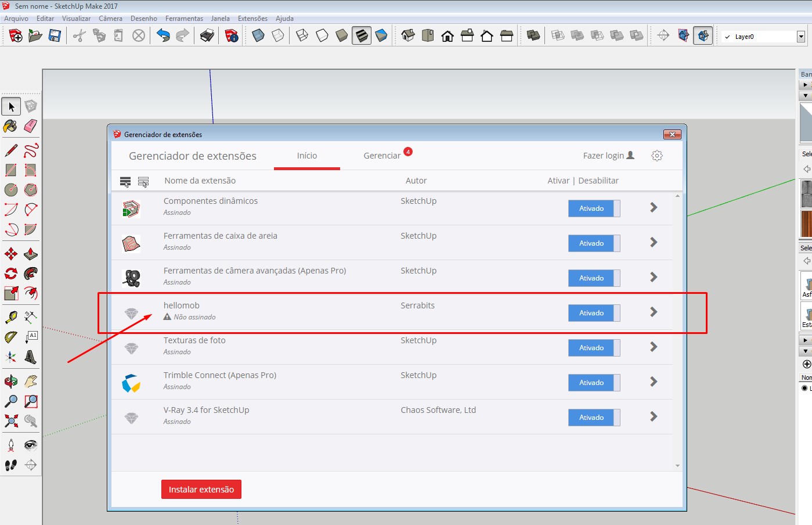Sort by Nome da extensão header
This screenshot has width=812, height=525.
tap(200, 181)
